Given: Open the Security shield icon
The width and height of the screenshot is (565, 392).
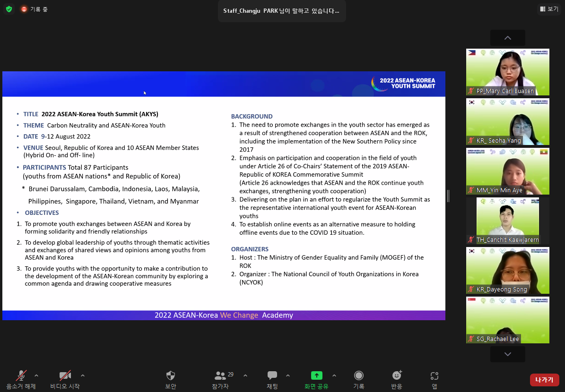Looking at the screenshot, I should [170, 376].
